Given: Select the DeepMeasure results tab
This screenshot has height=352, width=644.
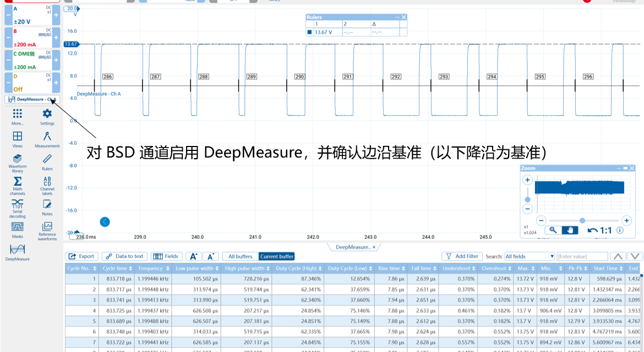Looking at the screenshot, I should click(x=353, y=247).
